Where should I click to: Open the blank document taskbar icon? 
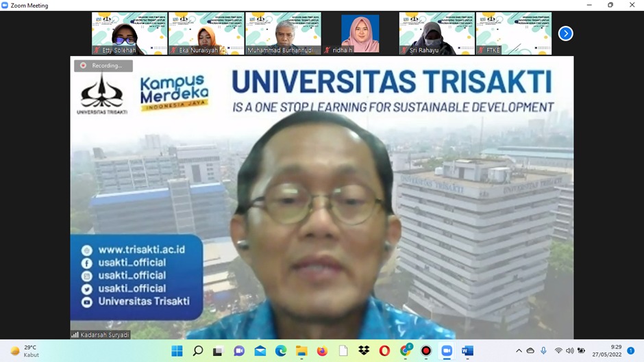343,351
